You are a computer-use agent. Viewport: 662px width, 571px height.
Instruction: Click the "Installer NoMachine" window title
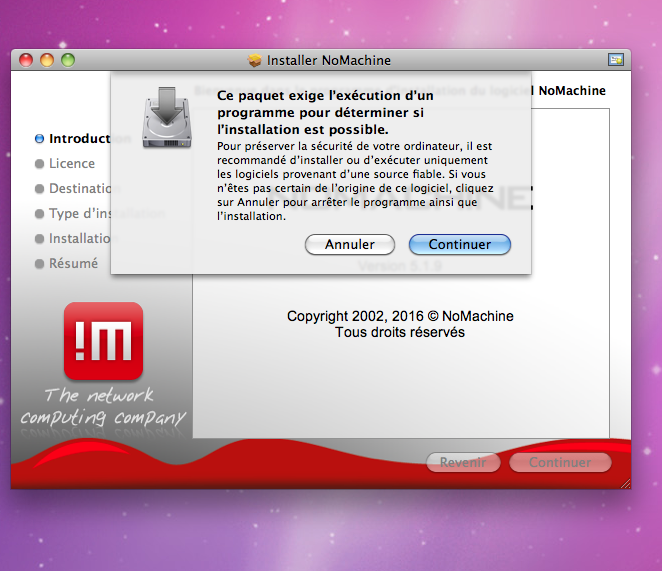[328, 60]
